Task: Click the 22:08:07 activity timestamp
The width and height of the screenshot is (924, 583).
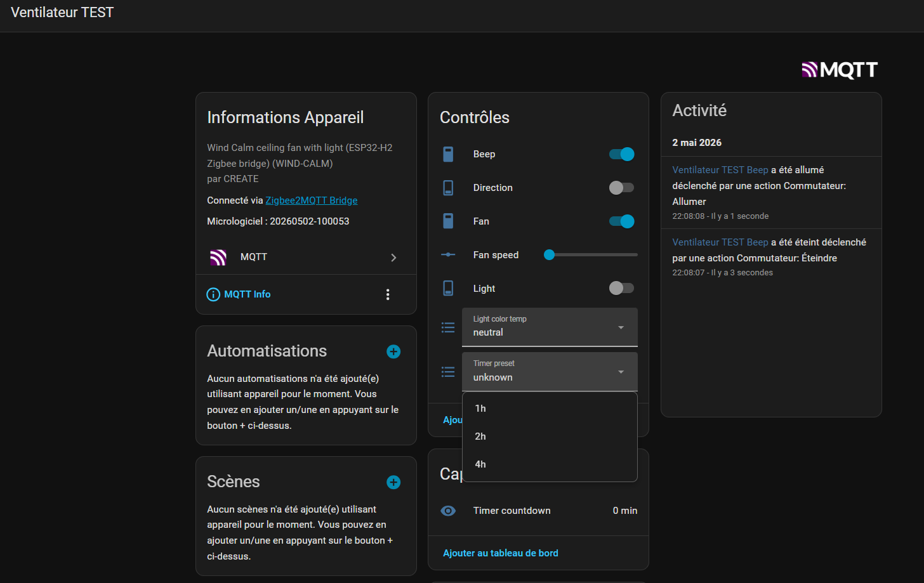Action: tap(689, 273)
